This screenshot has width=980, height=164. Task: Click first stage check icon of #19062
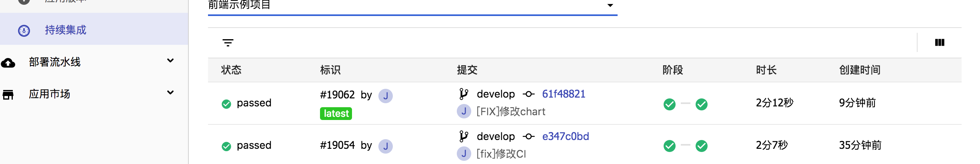(670, 104)
